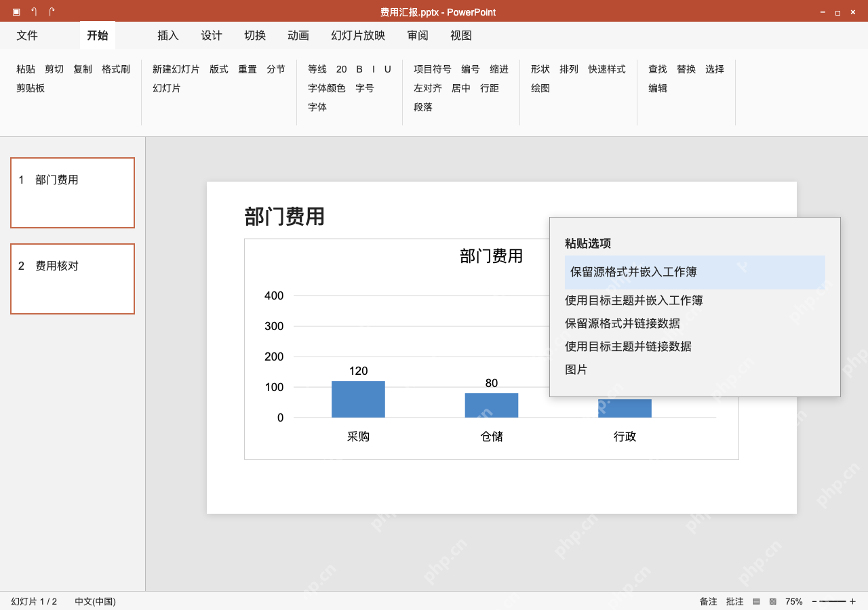Click the save icon in the title bar

point(16,12)
